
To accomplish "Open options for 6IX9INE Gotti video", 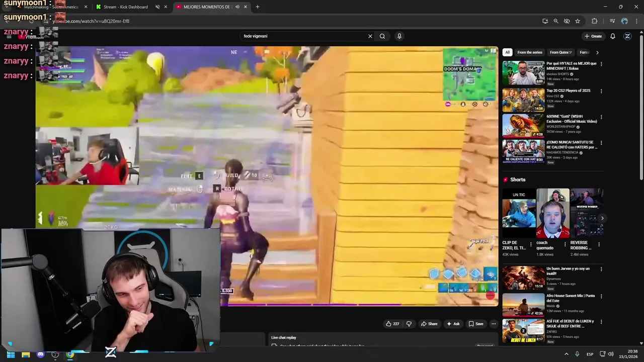I will point(601,117).
